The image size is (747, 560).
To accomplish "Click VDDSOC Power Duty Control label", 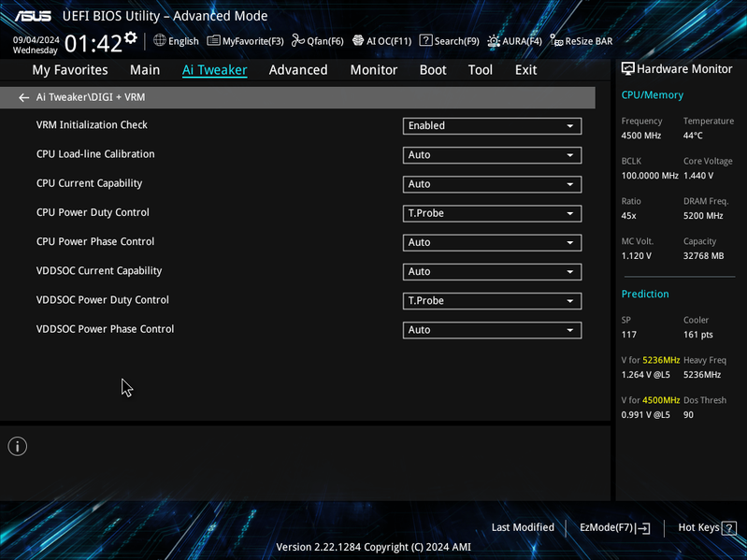I will 103,300.
